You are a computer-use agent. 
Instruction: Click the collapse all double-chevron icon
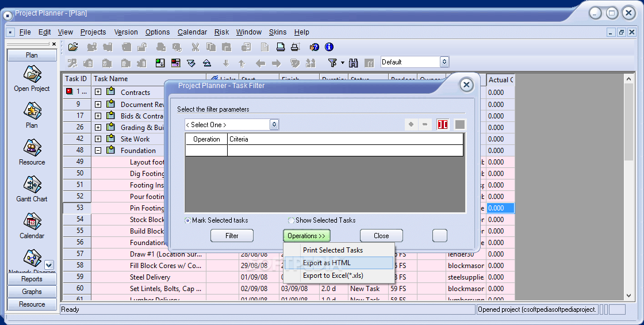pyautogui.click(x=207, y=63)
